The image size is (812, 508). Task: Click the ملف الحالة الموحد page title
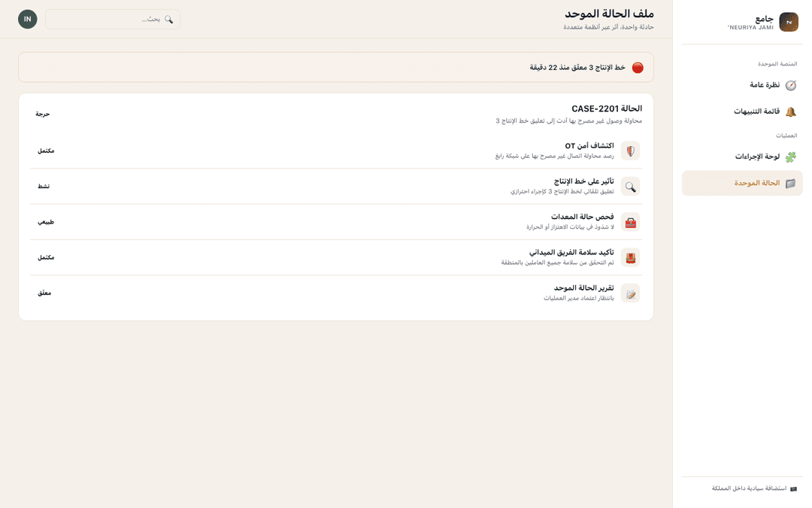click(609, 14)
